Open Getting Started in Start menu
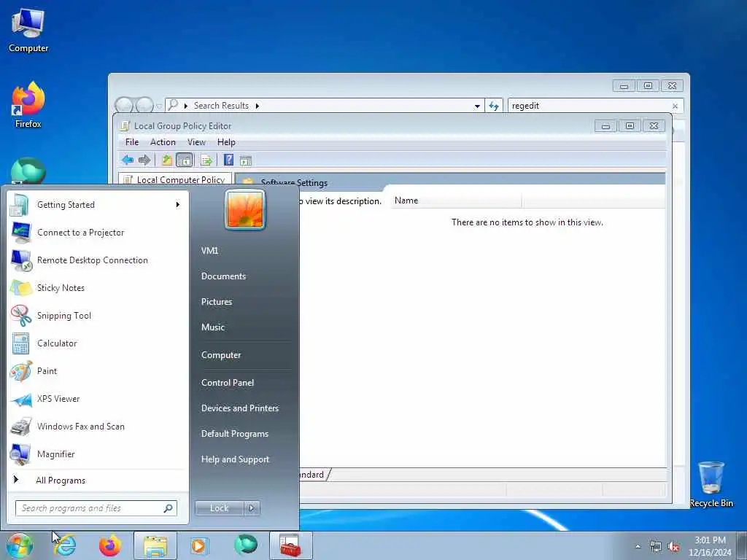Screen dimensions: 747x560 click(x=98, y=205)
